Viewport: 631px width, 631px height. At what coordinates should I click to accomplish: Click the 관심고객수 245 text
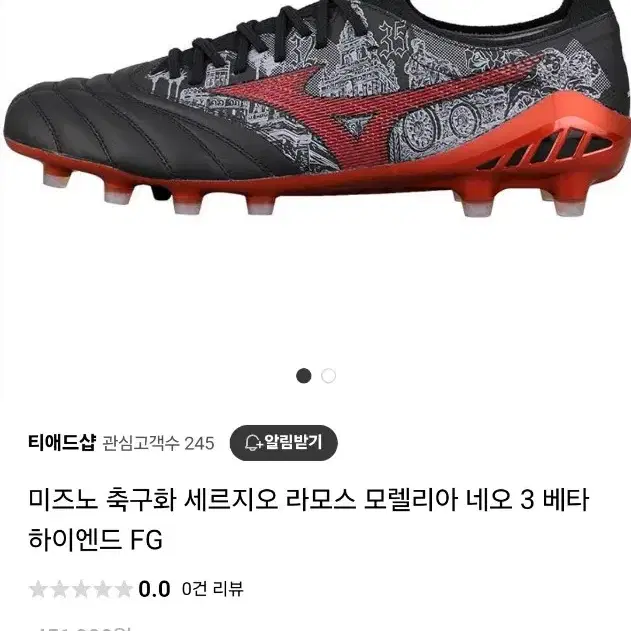[x=158, y=443]
